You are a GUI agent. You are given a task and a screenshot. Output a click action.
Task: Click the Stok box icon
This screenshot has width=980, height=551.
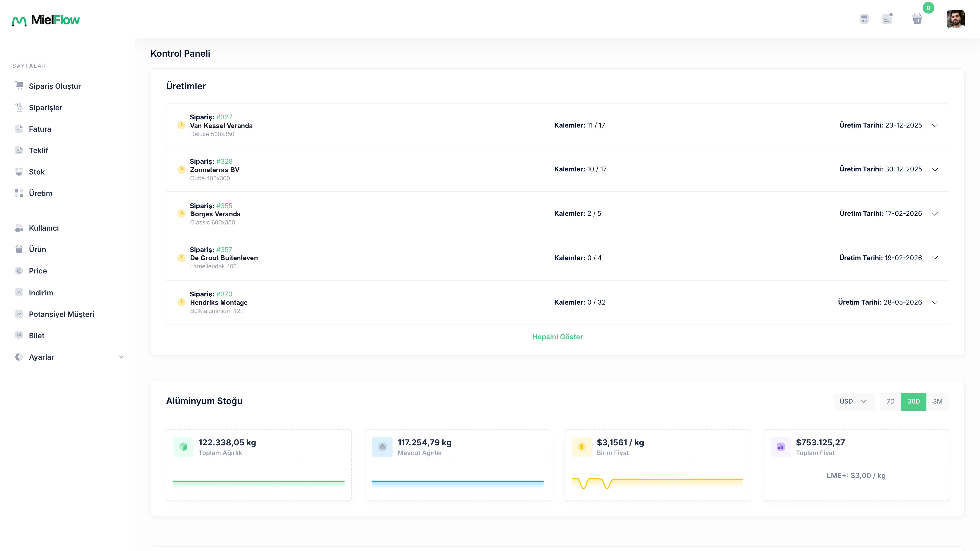coord(19,171)
